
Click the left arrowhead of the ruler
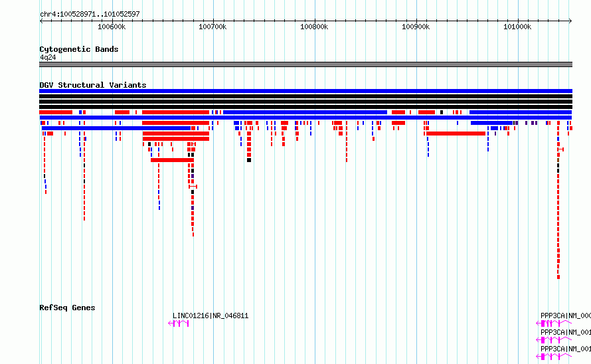point(41,21)
